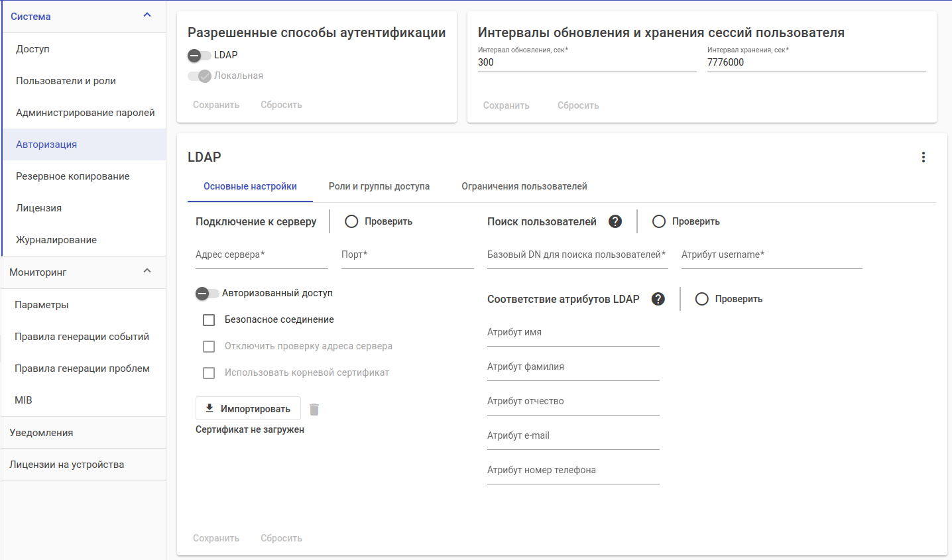Click the Интервал обновления field
Viewport: 952px width, 560px height.
tap(587, 62)
